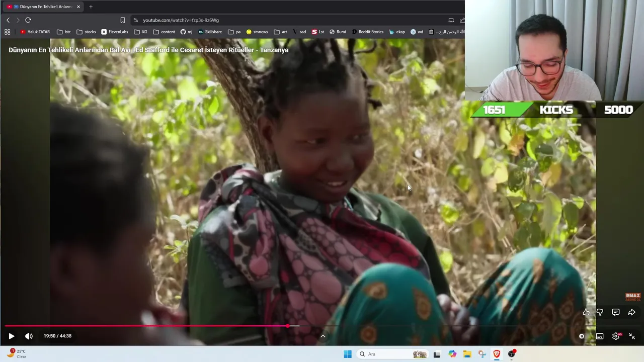644x362 pixels.
Task: Dislike the video with thumbs down
Action: pyautogui.click(x=600, y=312)
